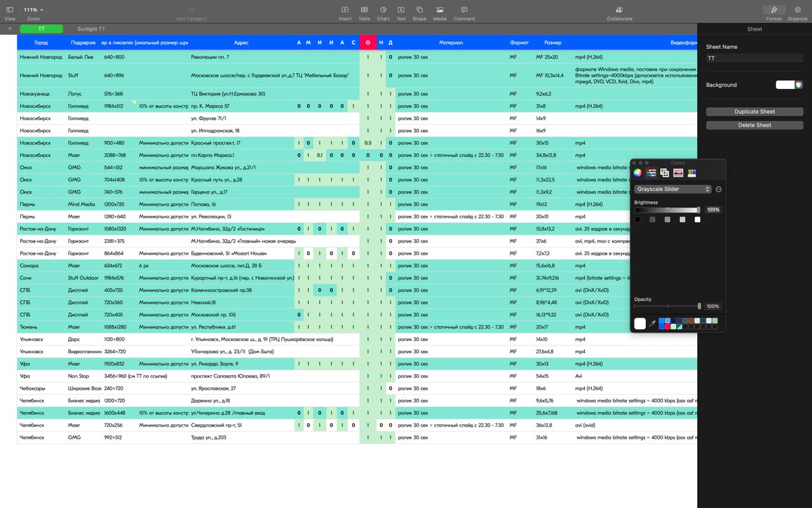The width and height of the screenshot is (812, 508).
Task: Click the Opacity slider track
Action: tap(667, 306)
